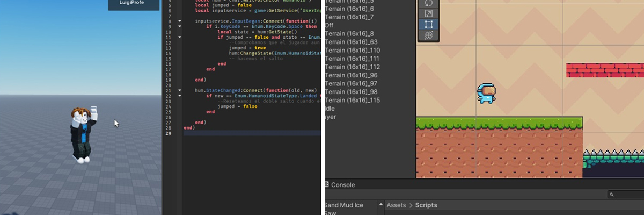
Task: Collapse code fold at line 21
Action: 180,90
